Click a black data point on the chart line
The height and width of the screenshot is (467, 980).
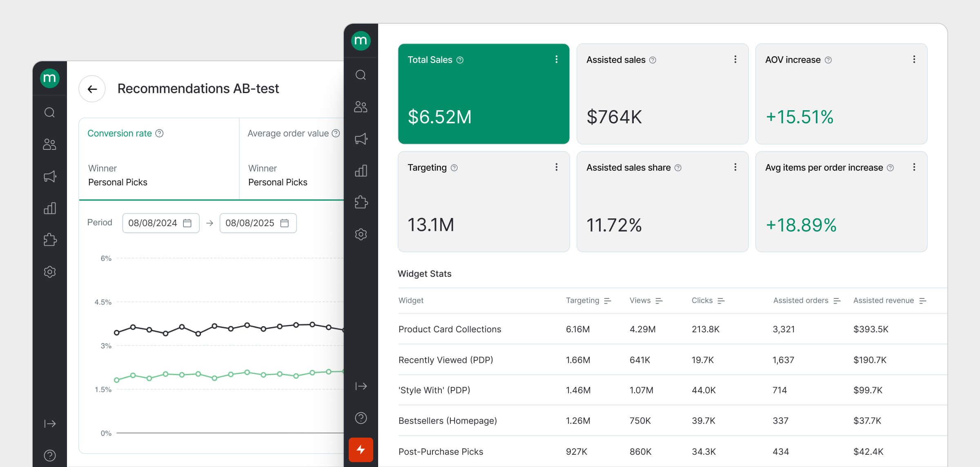182,327
